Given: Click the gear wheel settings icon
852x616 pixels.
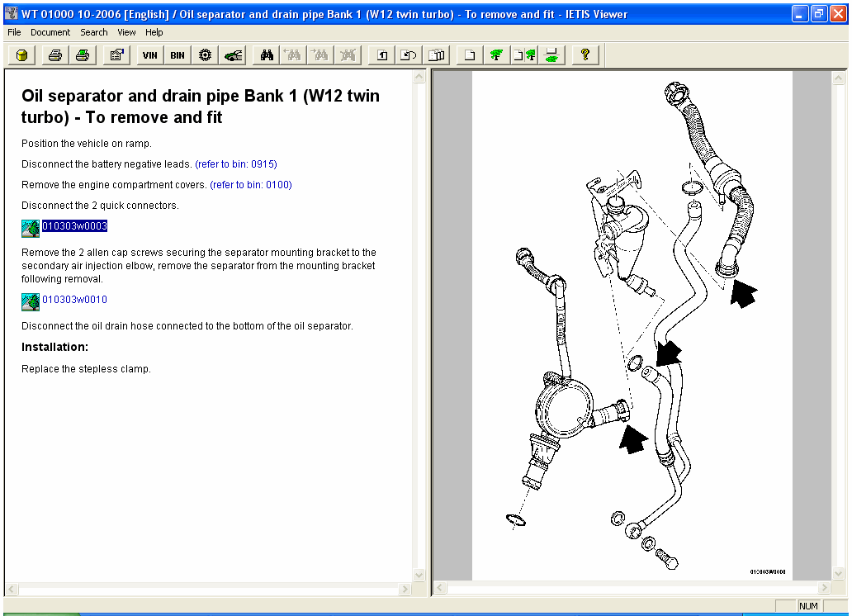Looking at the screenshot, I should tap(206, 54).
